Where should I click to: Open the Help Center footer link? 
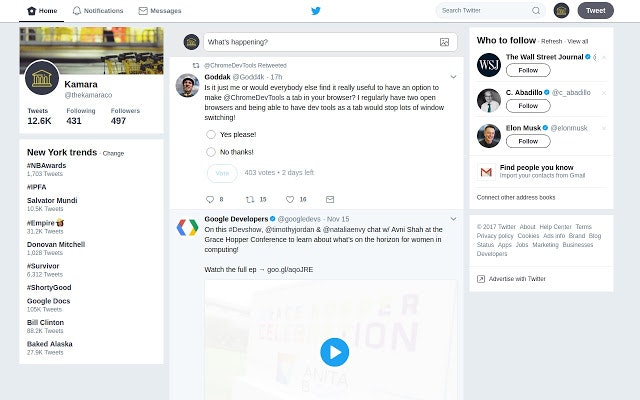pyautogui.click(x=555, y=227)
